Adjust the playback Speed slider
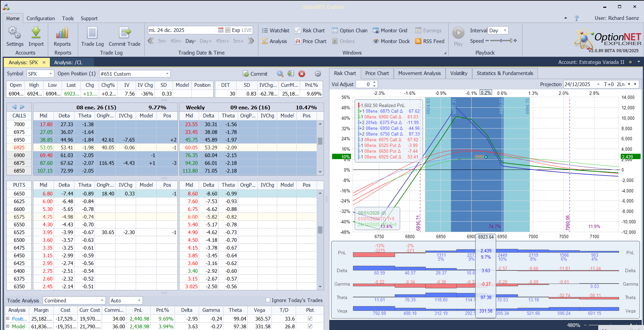The image size is (644, 330). (501, 41)
